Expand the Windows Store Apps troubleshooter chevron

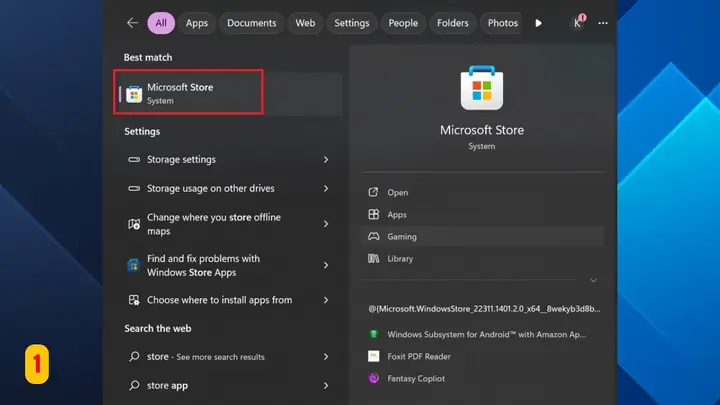[x=326, y=265]
